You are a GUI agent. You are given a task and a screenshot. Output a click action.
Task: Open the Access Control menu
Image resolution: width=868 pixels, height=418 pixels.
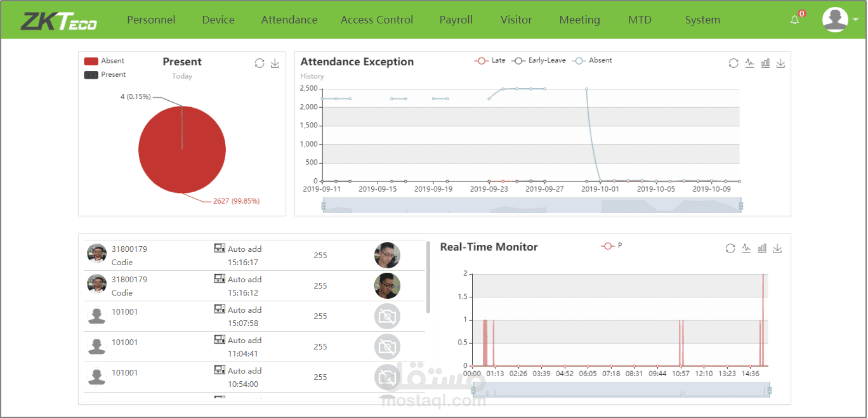(377, 20)
